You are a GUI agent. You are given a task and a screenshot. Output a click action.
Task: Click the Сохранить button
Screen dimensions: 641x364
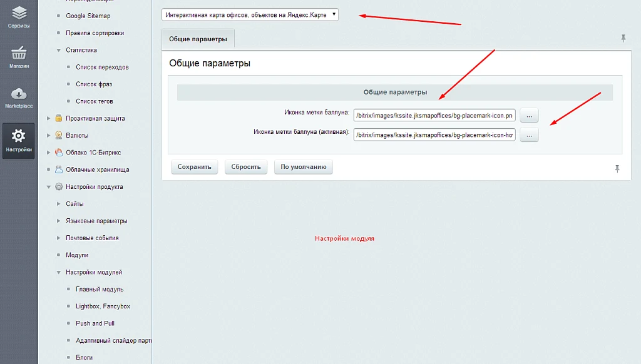point(194,167)
